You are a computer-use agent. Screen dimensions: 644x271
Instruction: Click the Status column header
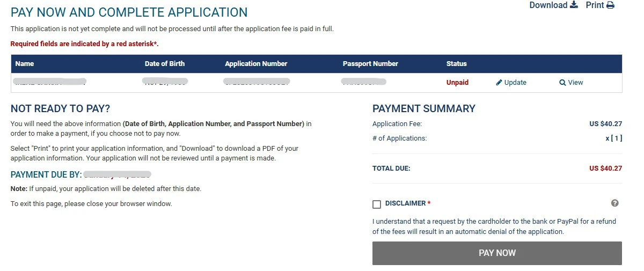click(457, 64)
